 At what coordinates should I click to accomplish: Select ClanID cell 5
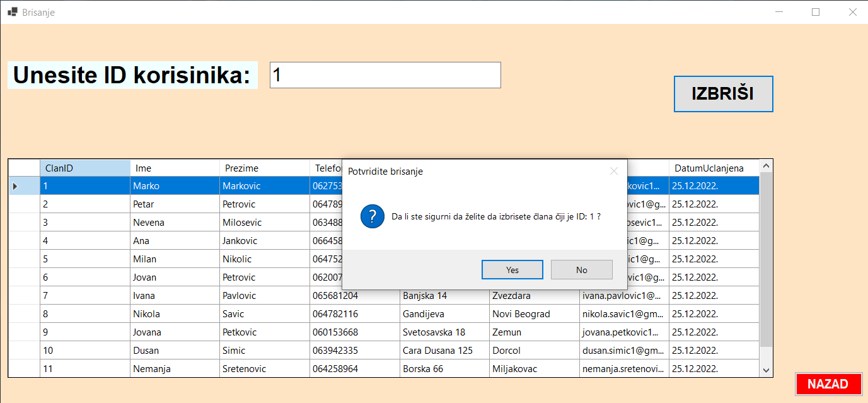point(85,259)
